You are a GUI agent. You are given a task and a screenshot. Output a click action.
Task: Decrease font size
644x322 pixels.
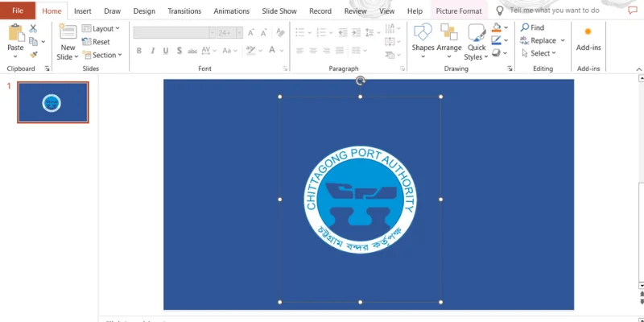(264, 32)
